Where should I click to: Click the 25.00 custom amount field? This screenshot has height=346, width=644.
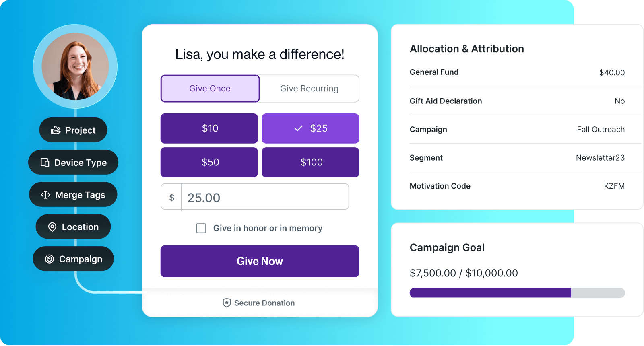265,198
